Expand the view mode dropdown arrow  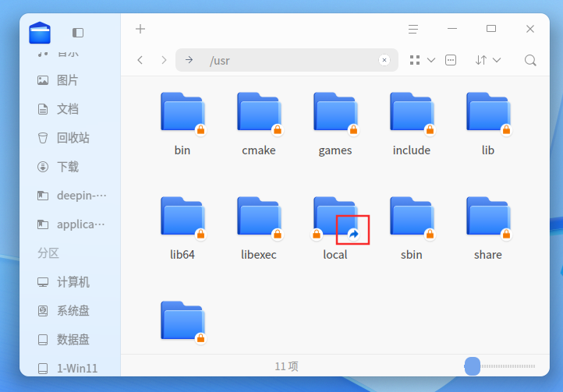click(x=431, y=60)
